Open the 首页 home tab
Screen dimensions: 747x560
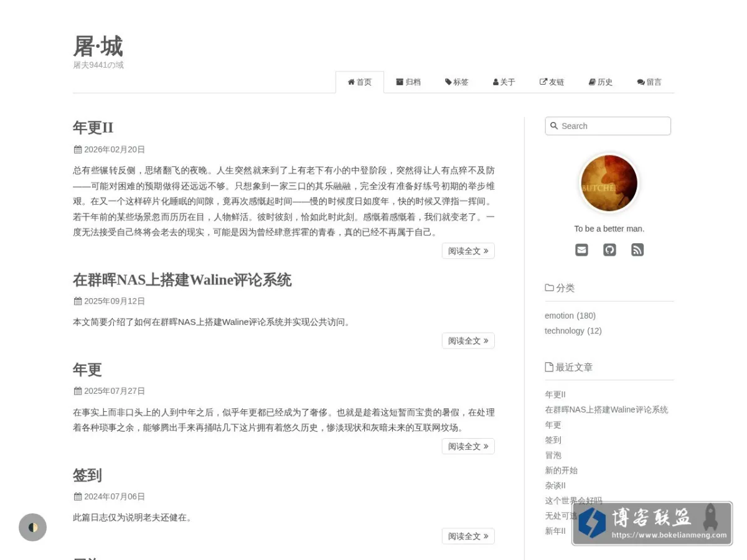[360, 82]
